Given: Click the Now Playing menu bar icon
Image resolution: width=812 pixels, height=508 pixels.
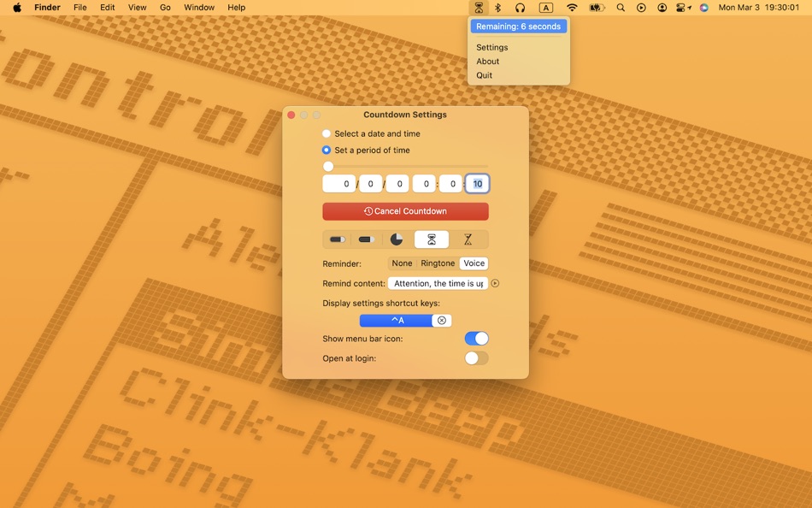Looking at the screenshot, I should tap(641, 7).
